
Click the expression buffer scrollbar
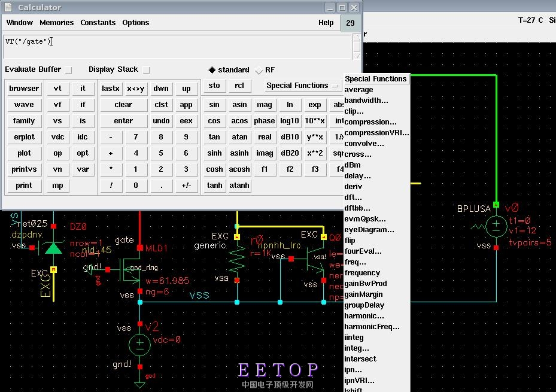[357, 46]
